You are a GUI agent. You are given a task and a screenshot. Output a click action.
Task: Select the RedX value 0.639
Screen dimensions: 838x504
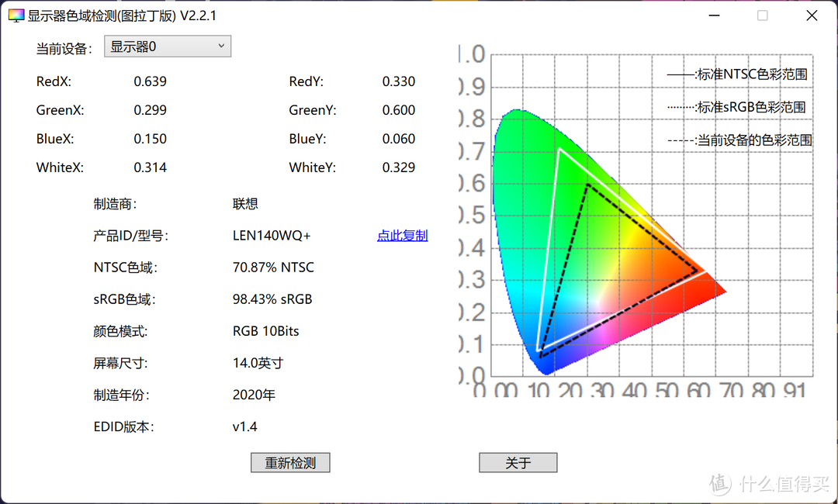click(x=151, y=81)
